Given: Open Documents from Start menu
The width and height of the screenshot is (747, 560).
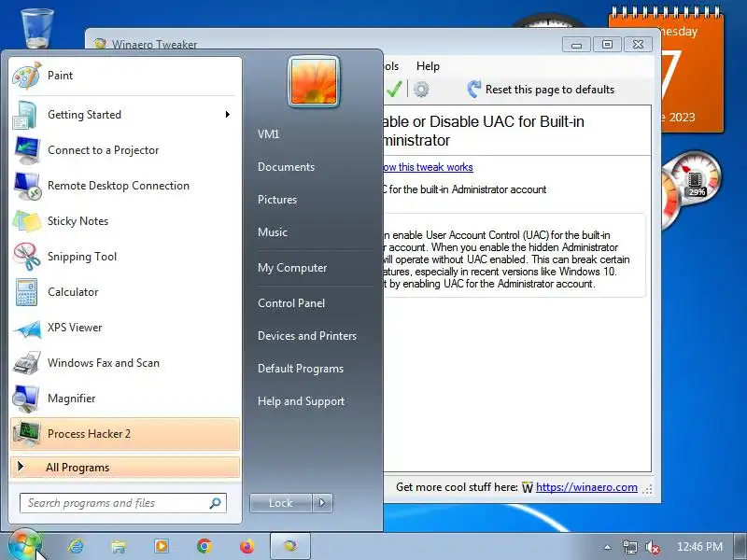Looking at the screenshot, I should point(287,167).
